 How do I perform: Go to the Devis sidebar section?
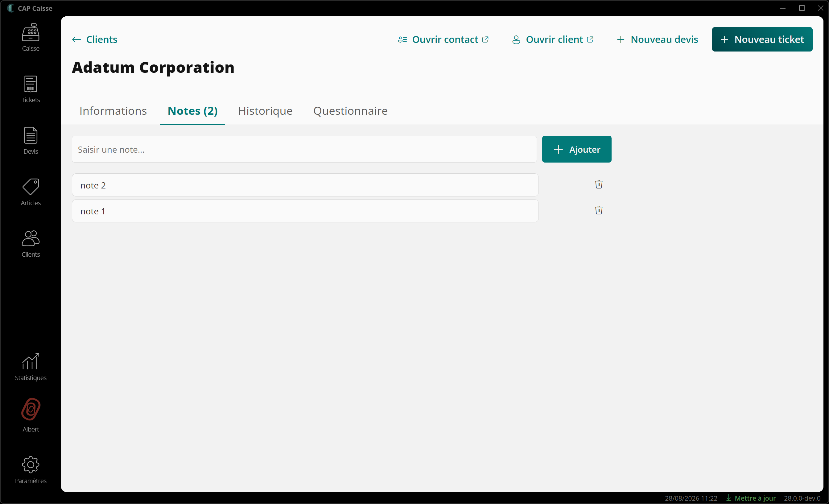31,140
